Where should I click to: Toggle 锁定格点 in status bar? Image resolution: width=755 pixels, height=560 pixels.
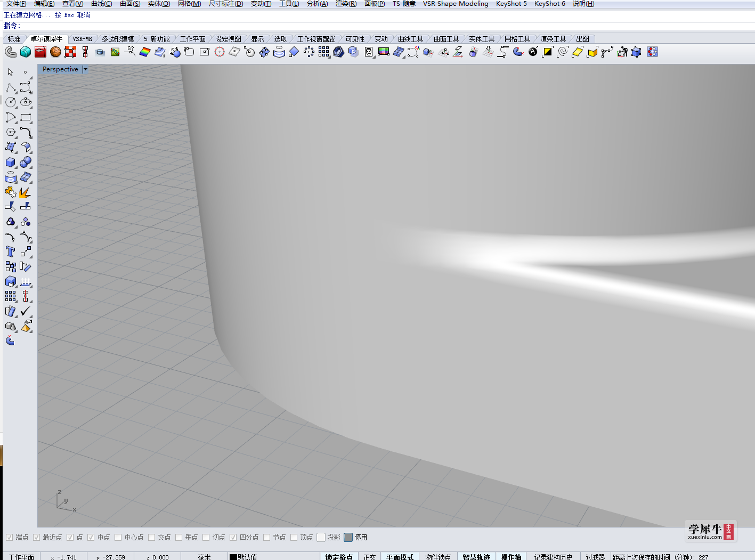[x=339, y=557]
